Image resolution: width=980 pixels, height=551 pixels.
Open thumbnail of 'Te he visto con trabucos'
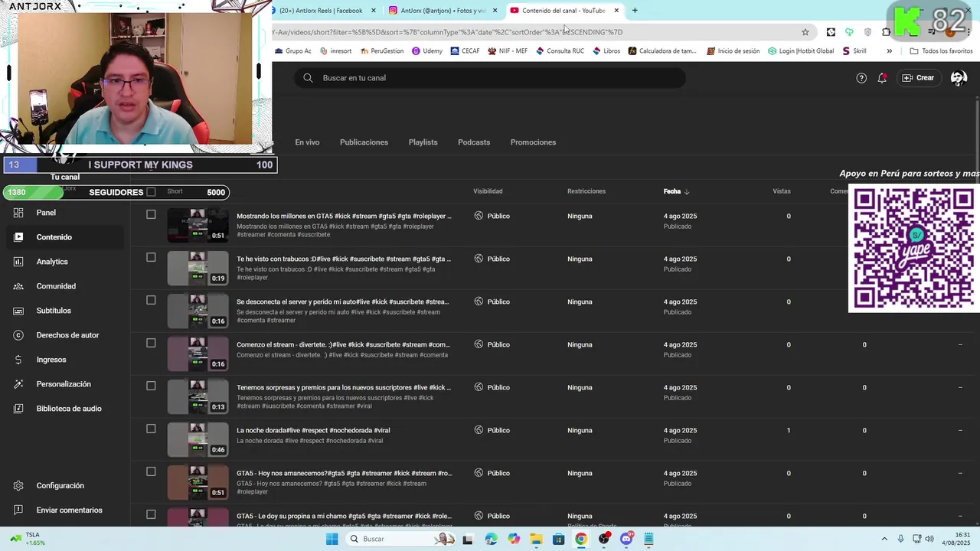click(x=198, y=268)
